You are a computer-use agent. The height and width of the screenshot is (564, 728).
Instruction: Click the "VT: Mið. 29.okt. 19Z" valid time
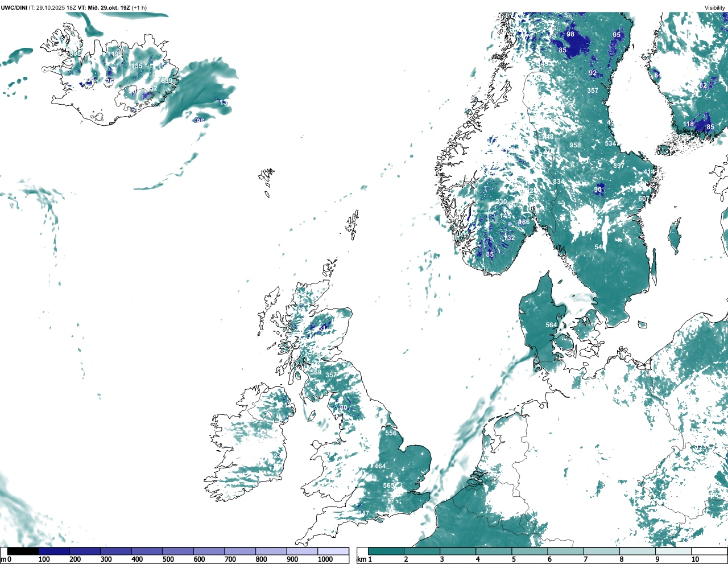(x=104, y=7)
